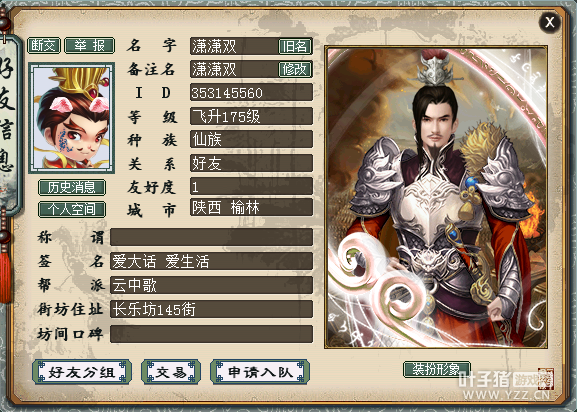Start a trade with 交易

[x=171, y=372]
